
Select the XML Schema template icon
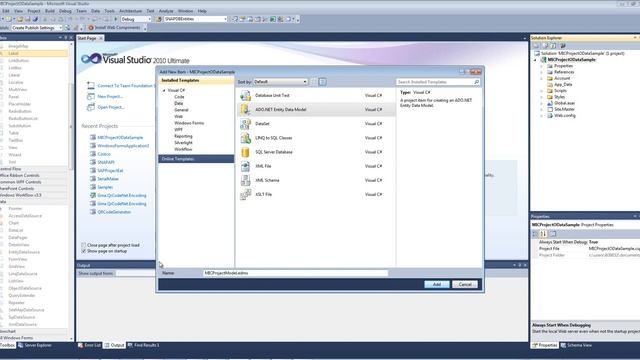click(245, 180)
